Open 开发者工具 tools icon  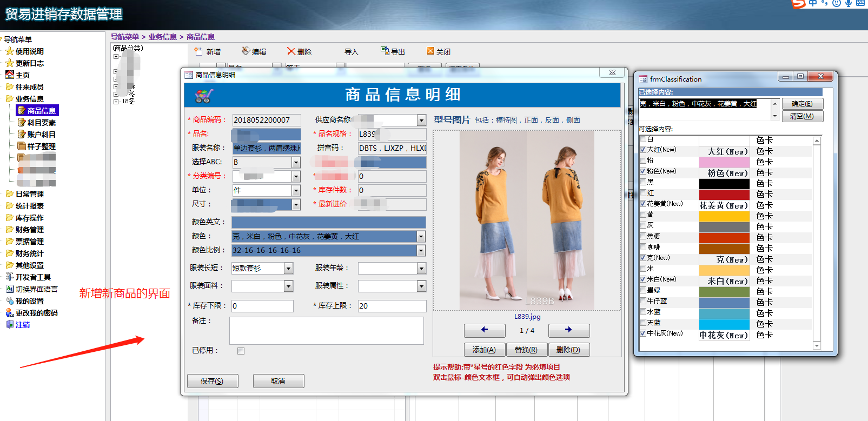point(10,277)
